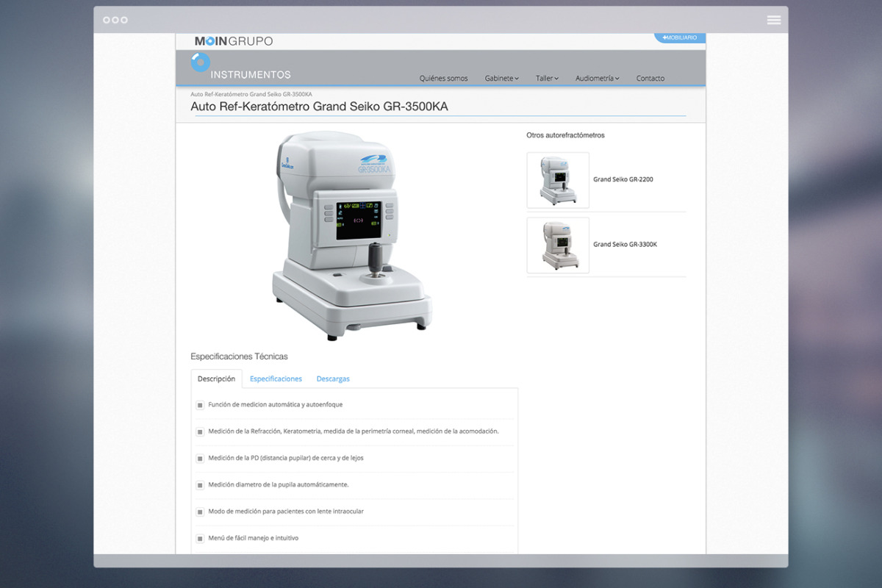Screen dimensions: 882x588
Task: Expand the Audiometría dropdown menu
Action: coord(597,78)
